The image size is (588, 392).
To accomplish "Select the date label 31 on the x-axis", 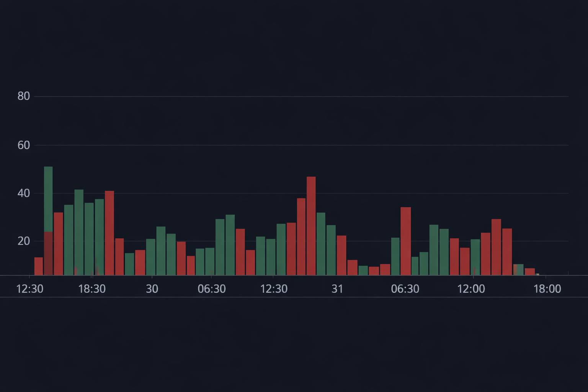I will 337,289.
